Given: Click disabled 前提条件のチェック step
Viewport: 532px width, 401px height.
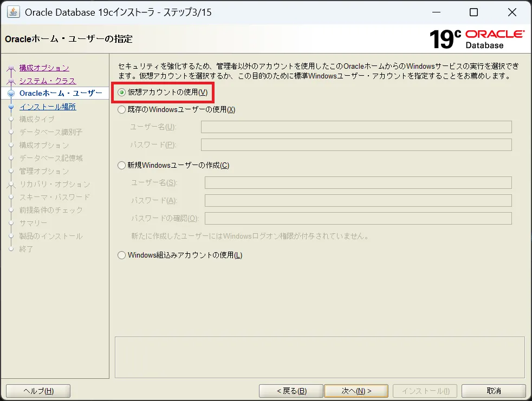Looking at the screenshot, I should click(51, 210).
